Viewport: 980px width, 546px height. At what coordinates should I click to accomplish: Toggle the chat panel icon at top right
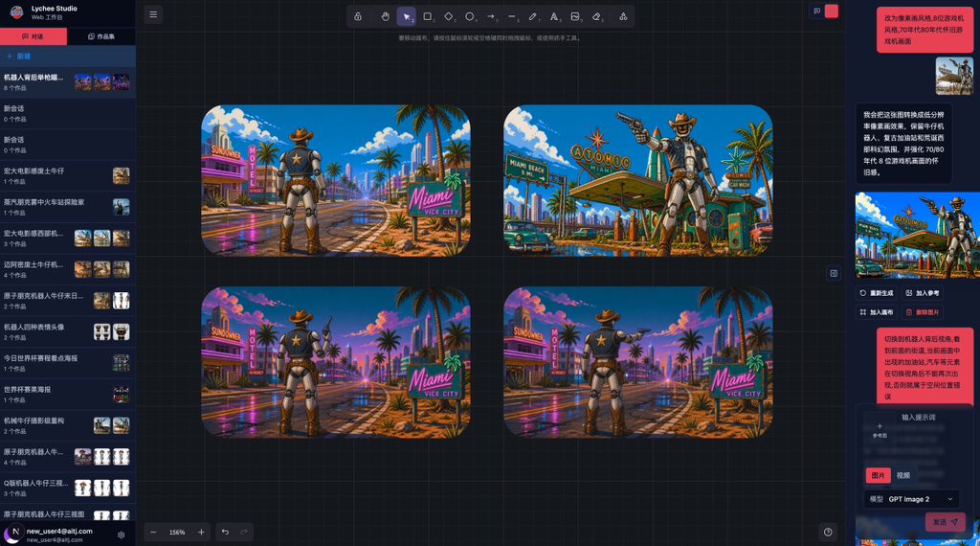pyautogui.click(x=816, y=11)
